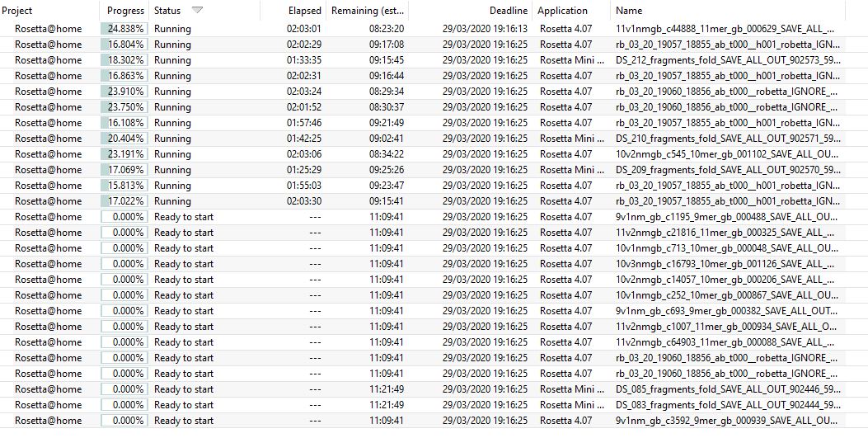Sort tasks by the Deadline column

click(508, 11)
